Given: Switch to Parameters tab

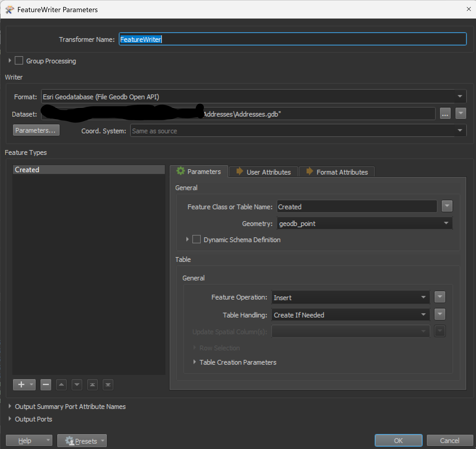Looking at the screenshot, I should (199, 172).
